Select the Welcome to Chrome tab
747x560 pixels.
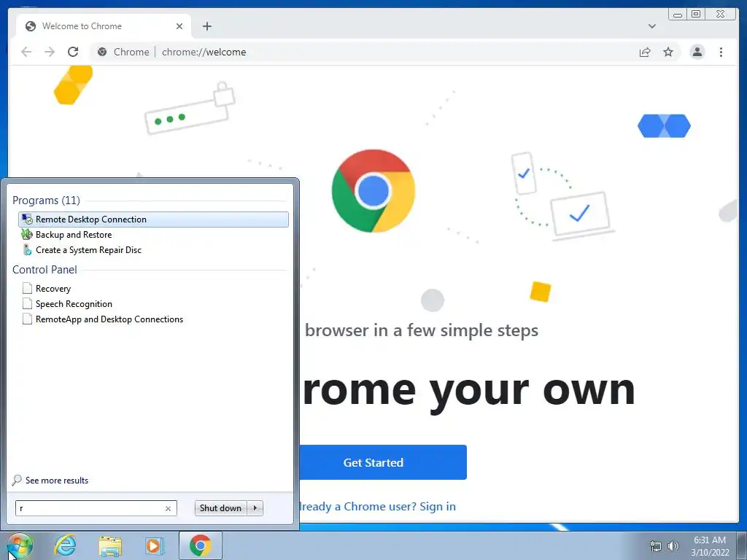coord(104,26)
